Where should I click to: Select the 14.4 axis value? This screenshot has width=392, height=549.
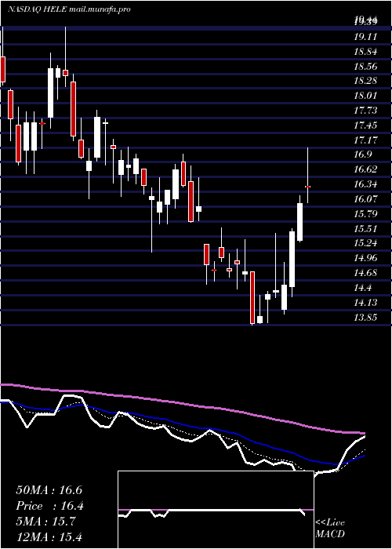[x=362, y=288]
